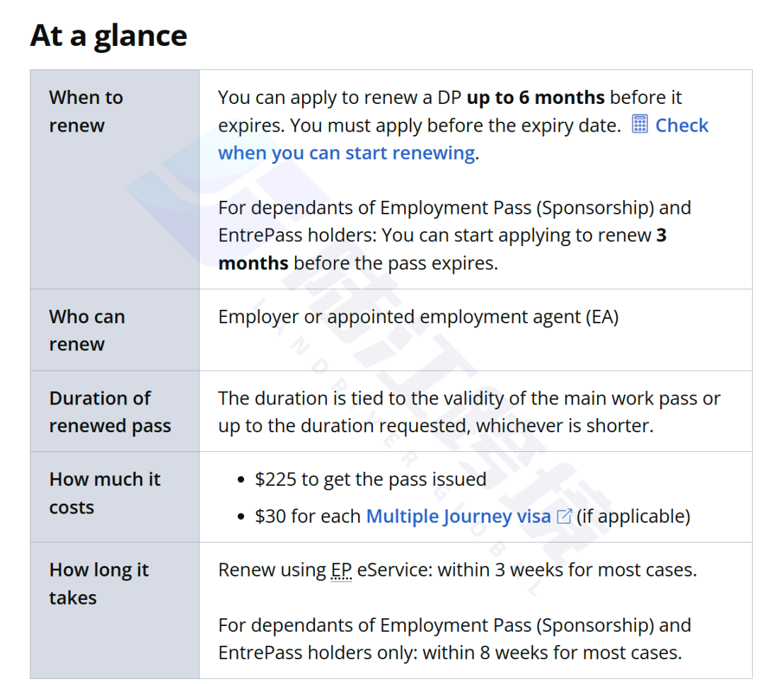Viewport: 784px width, 684px height.
Task: Click the external link icon after Multiple Journey visa
Action: click(564, 516)
